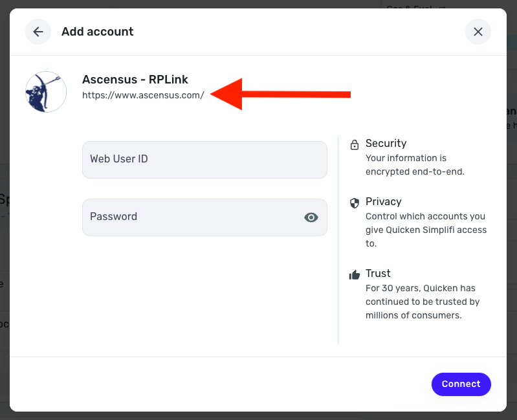The width and height of the screenshot is (517, 420).
Task: Show password with the eye icon
Action: pos(311,217)
